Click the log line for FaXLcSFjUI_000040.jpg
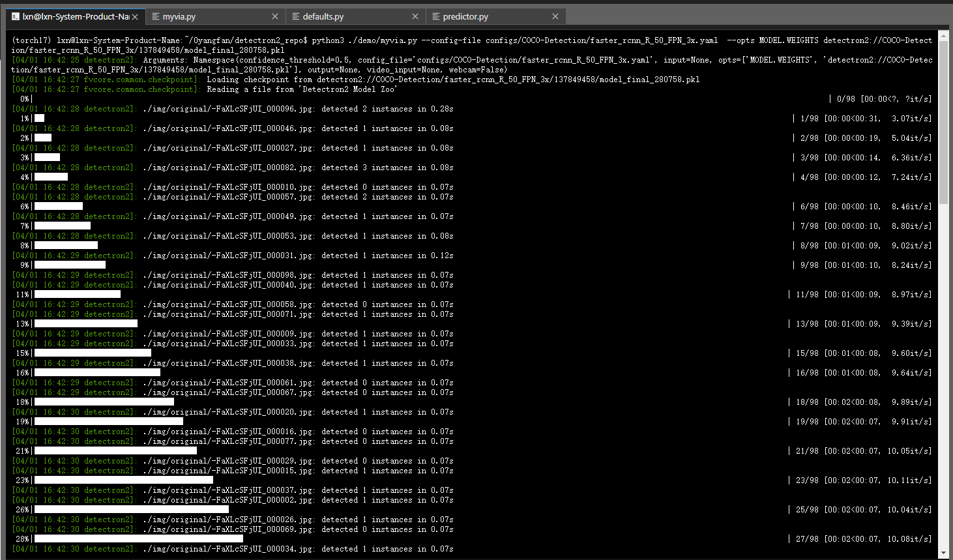 click(x=233, y=285)
